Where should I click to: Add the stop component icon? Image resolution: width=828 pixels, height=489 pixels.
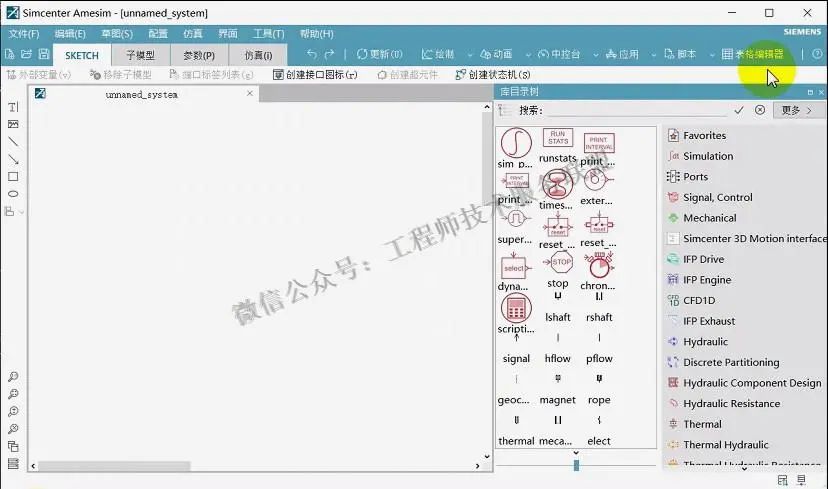[x=558, y=262]
